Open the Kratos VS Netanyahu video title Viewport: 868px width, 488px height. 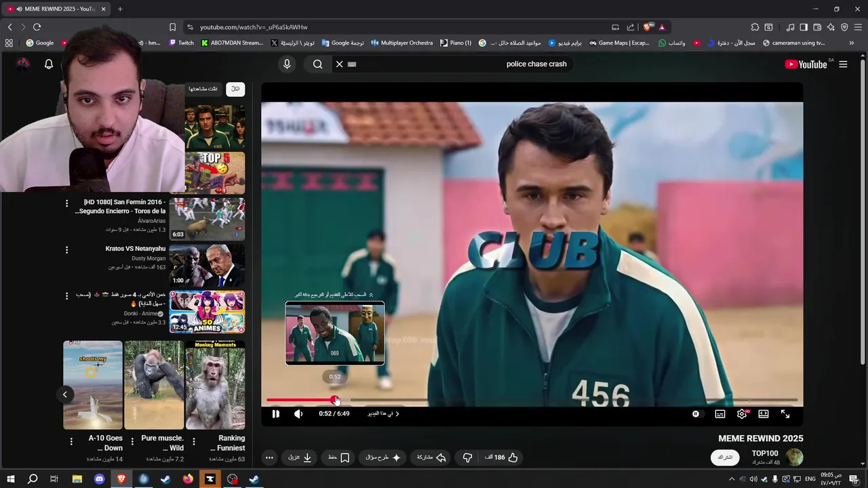pyautogui.click(x=136, y=249)
